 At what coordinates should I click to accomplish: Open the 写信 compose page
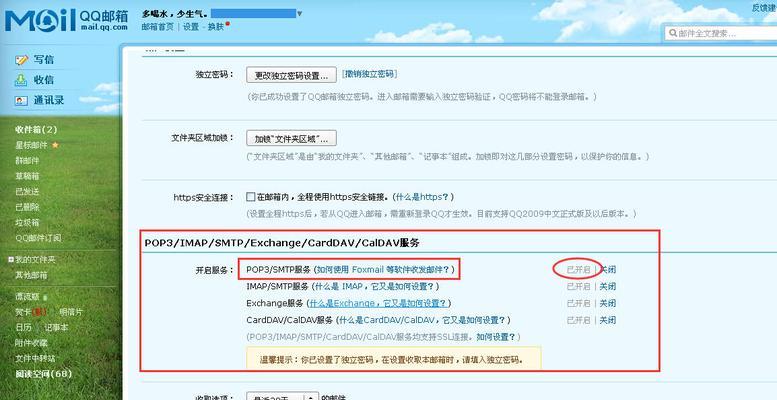pyautogui.click(x=44, y=60)
